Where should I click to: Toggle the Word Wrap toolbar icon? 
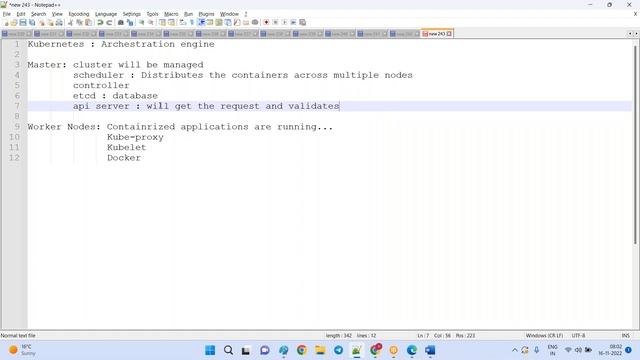pos(182,22)
